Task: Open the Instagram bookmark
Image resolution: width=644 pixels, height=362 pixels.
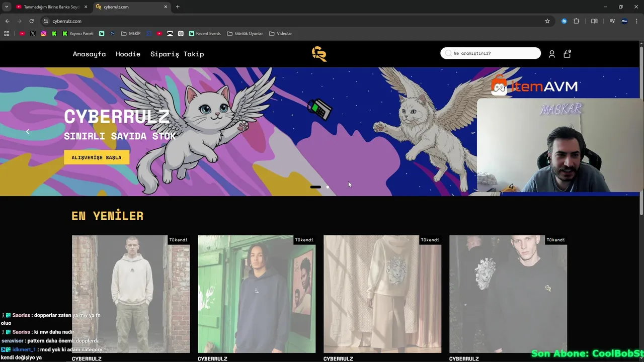Action: point(44,34)
